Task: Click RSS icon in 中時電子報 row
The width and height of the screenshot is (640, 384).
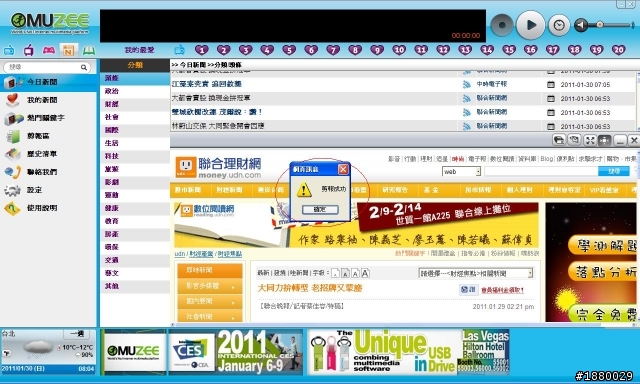Action: coord(467,84)
